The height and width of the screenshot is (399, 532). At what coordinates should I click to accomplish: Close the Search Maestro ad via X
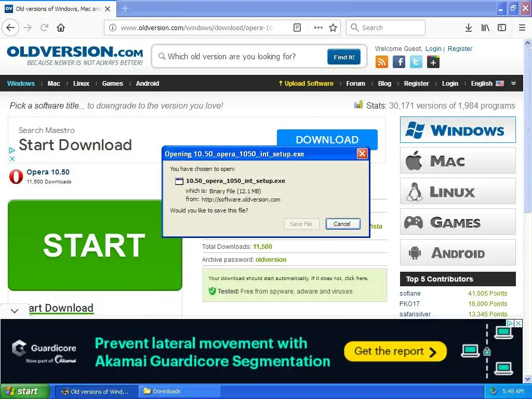tap(12, 158)
